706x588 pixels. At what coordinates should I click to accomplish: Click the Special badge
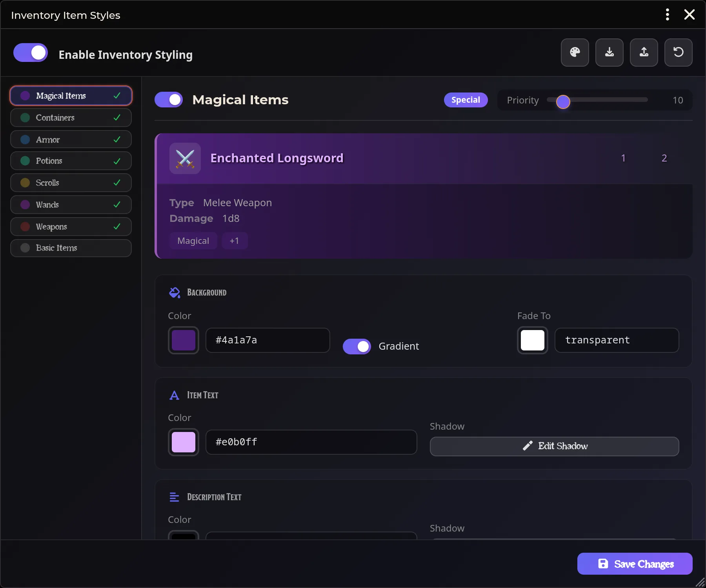pyautogui.click(x=466, y=100)
